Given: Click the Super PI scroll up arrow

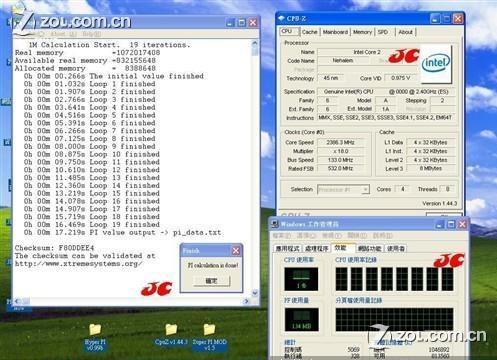Looking at the screenshot, I should (255, 43).
